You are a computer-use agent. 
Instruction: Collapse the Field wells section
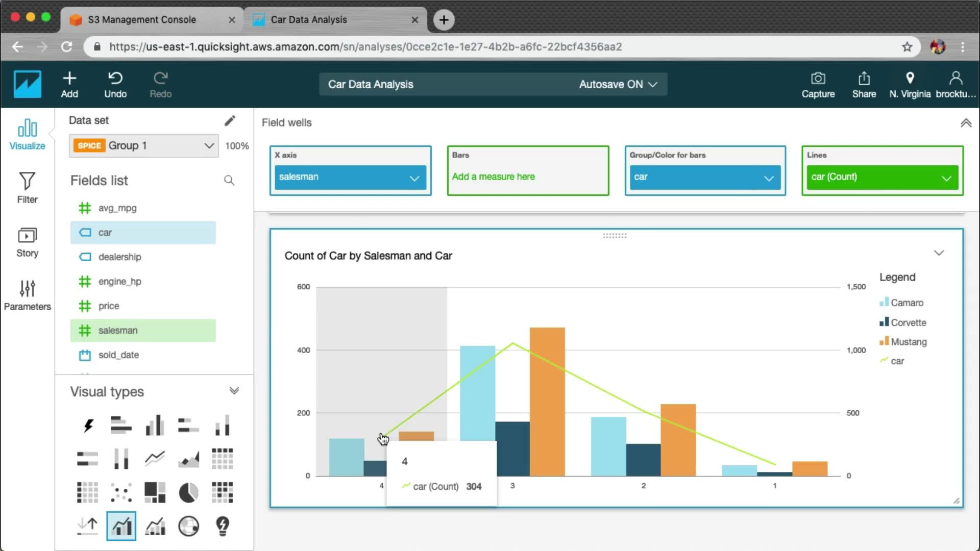965,123
